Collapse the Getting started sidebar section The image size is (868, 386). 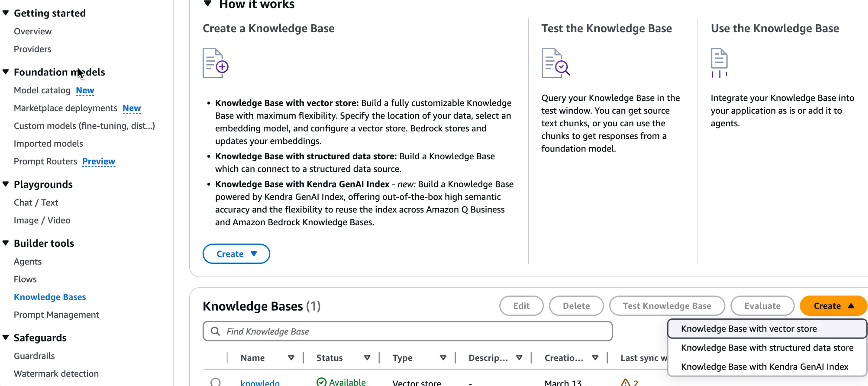pos(6,13)
